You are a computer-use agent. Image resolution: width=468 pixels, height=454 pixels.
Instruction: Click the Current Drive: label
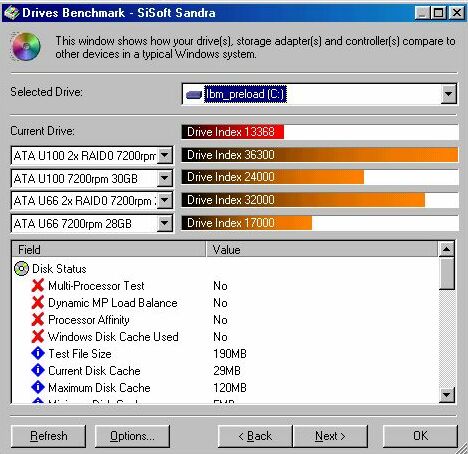coord(42,131)
